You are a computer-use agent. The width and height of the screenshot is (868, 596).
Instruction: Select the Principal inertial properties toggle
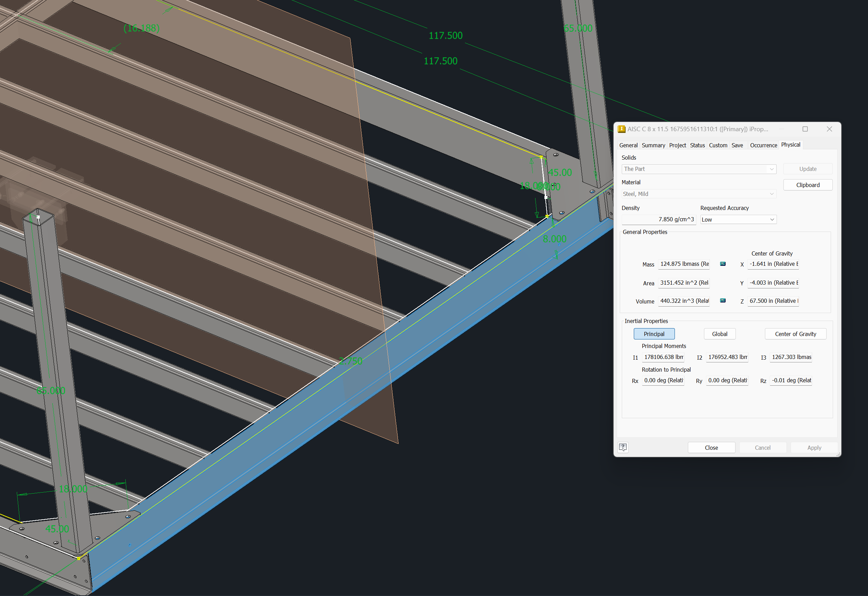(x=654, y=334)
